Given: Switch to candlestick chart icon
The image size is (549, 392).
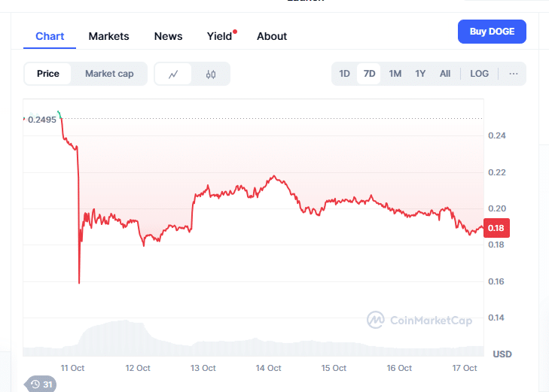Looking at the screenshot, I should (x=211, y=74).
